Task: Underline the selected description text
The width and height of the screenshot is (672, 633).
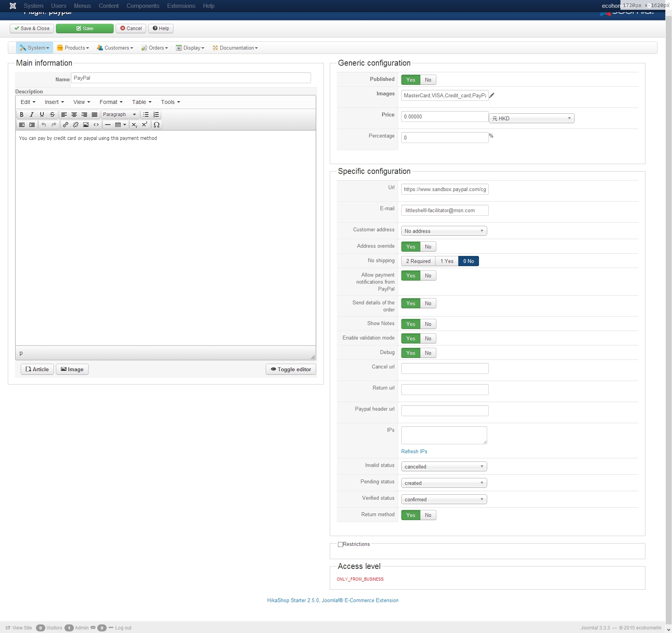Action: (42, 114)
